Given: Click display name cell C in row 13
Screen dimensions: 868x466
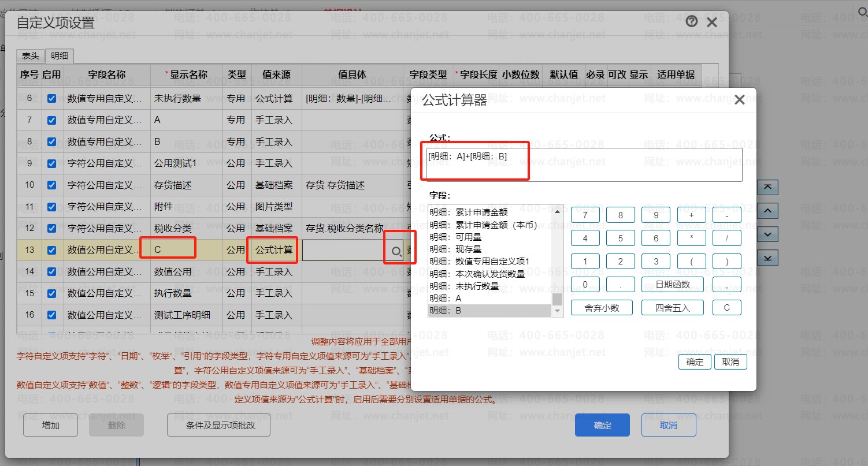Looking at the screenshot, I should 186,250.
